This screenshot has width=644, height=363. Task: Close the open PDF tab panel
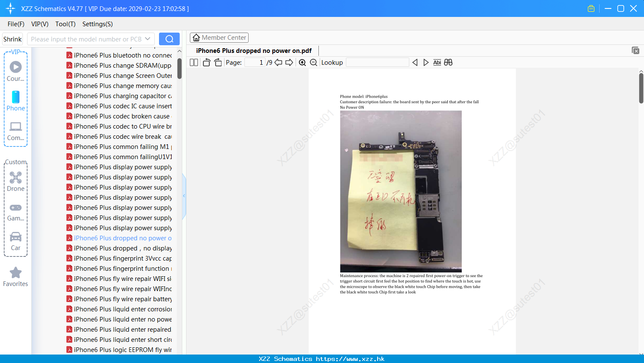tap(635, 50)
